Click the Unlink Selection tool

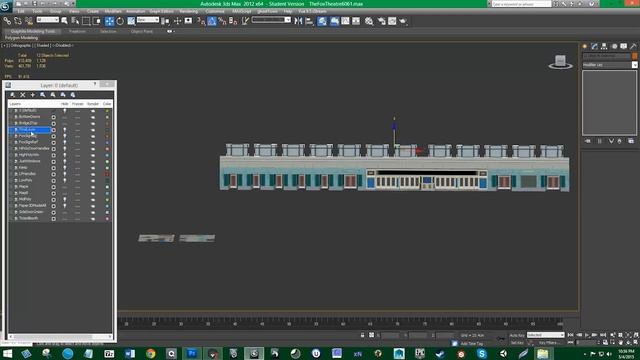[18, 21]
